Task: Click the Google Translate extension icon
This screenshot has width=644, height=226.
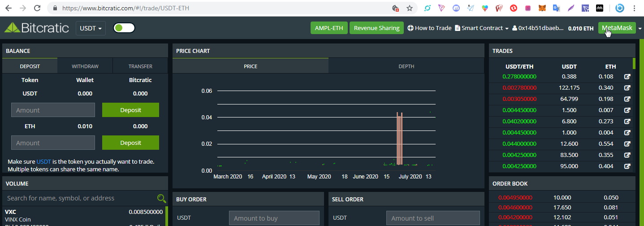Action: point(557,8)
